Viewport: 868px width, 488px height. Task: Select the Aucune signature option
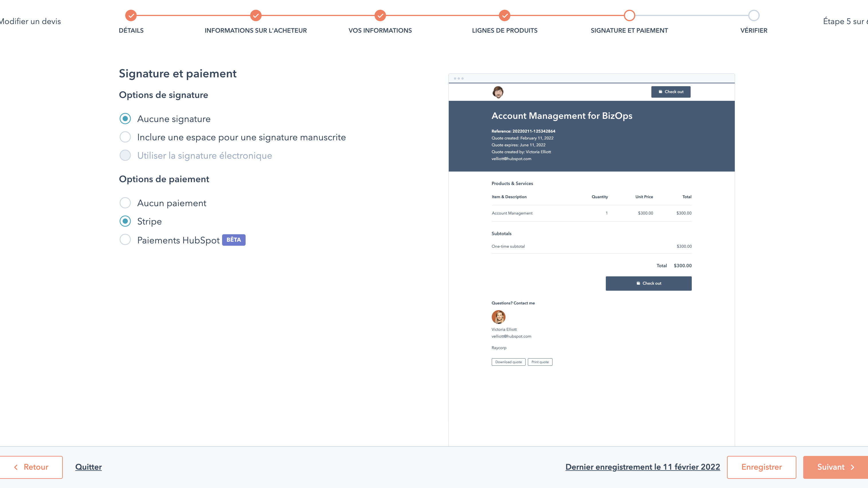[x=125, y=119]
